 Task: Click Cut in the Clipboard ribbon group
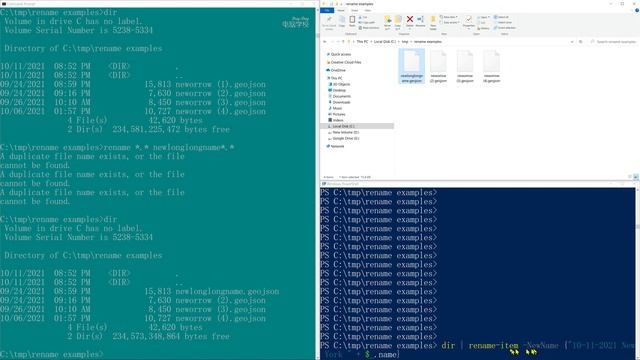tap(363, 18)
